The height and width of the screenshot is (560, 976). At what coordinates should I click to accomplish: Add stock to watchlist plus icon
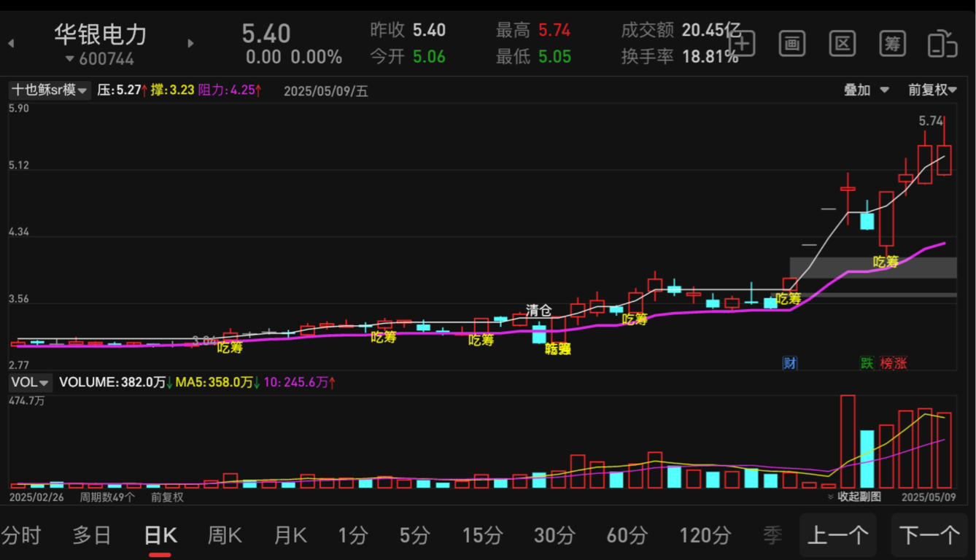(743, 44)
